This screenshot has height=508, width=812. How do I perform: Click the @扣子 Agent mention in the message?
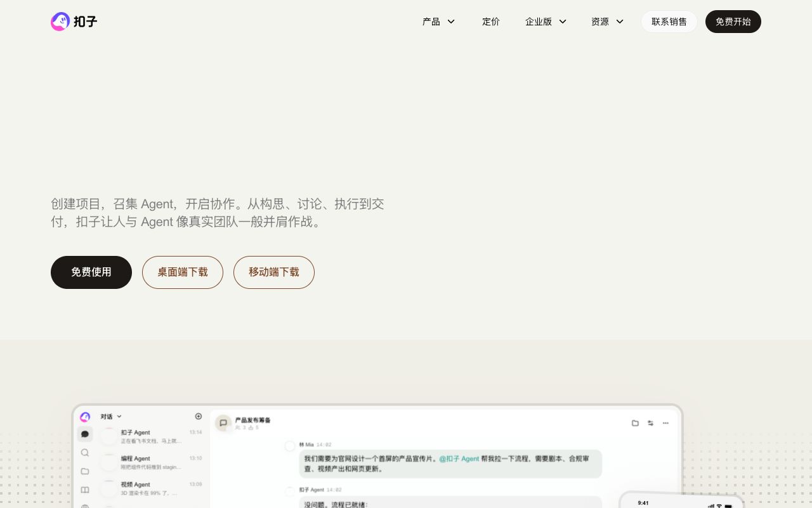tap(459, 458)
